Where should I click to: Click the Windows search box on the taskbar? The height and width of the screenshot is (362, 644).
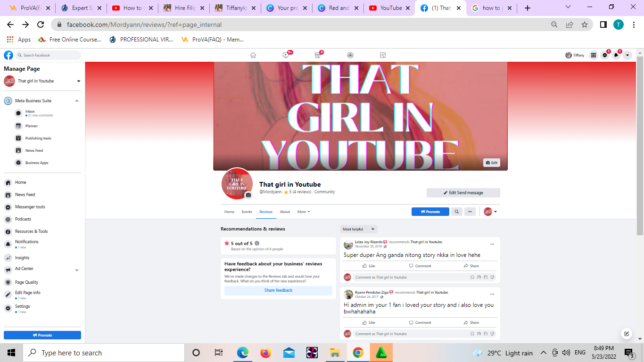(x=104, y=353)
